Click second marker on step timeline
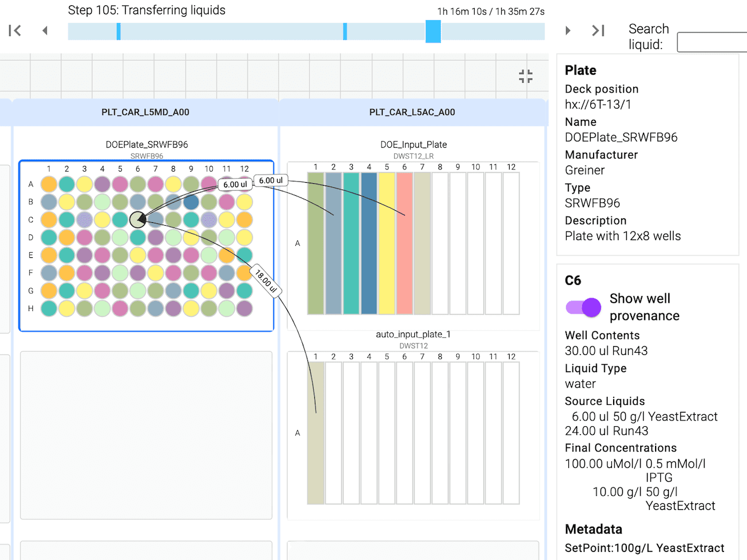Viewport: 747px width, 560px height. coord(345,32)
